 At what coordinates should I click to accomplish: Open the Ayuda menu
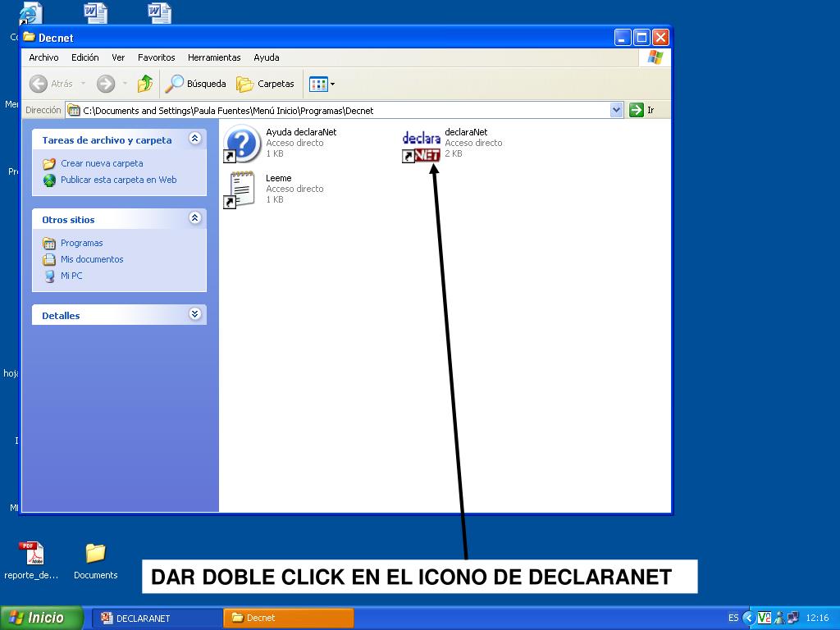pyautogui.click(x=267, y=57)
